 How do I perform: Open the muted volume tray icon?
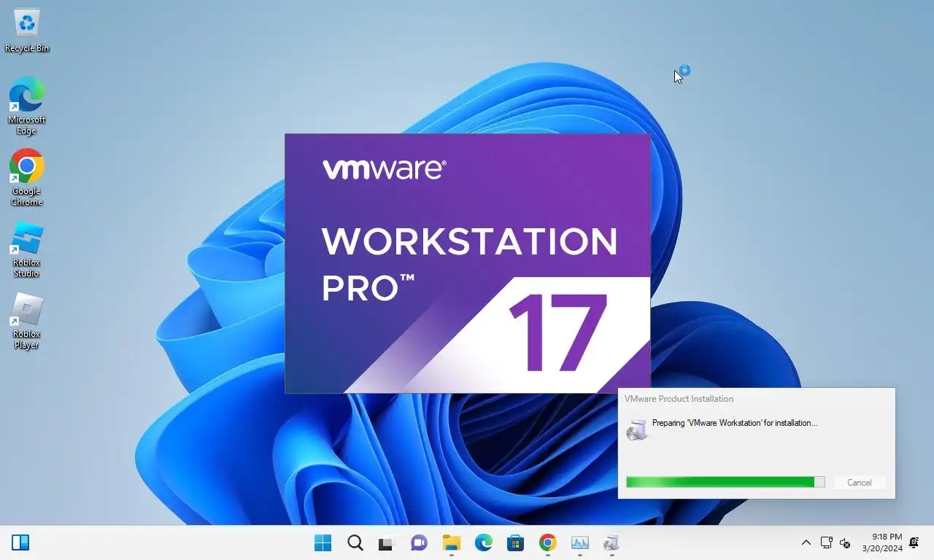pyautogui.click(x=845, y=542)
